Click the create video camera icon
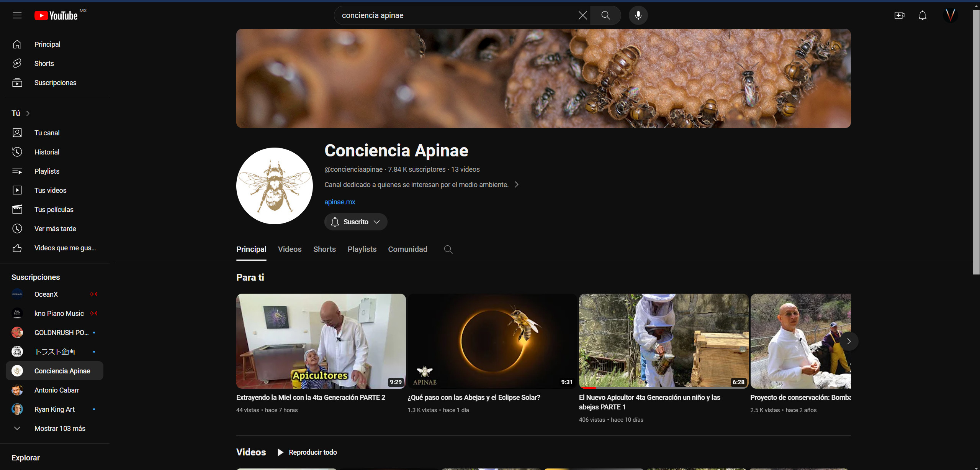980x470 pixels. pos(899,15)
